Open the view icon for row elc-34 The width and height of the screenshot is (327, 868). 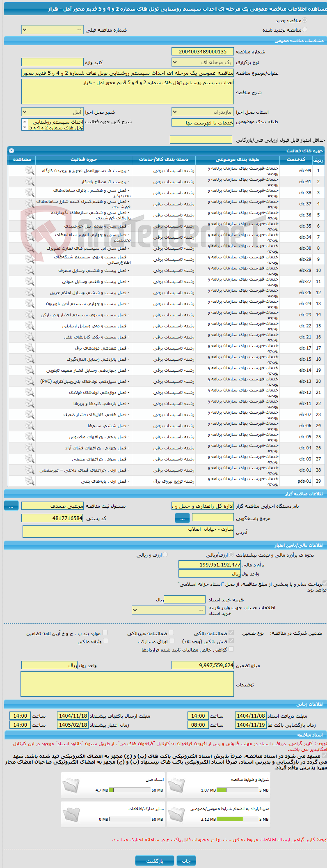coord(30,237)
